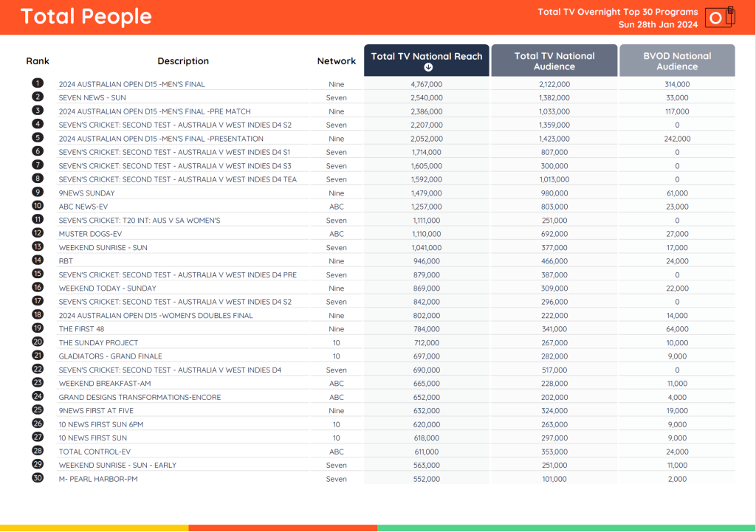Select the M- PEARL HARBOR-PM row description
The width and height of the screenshot is (756, 532).
click(98, 479)
